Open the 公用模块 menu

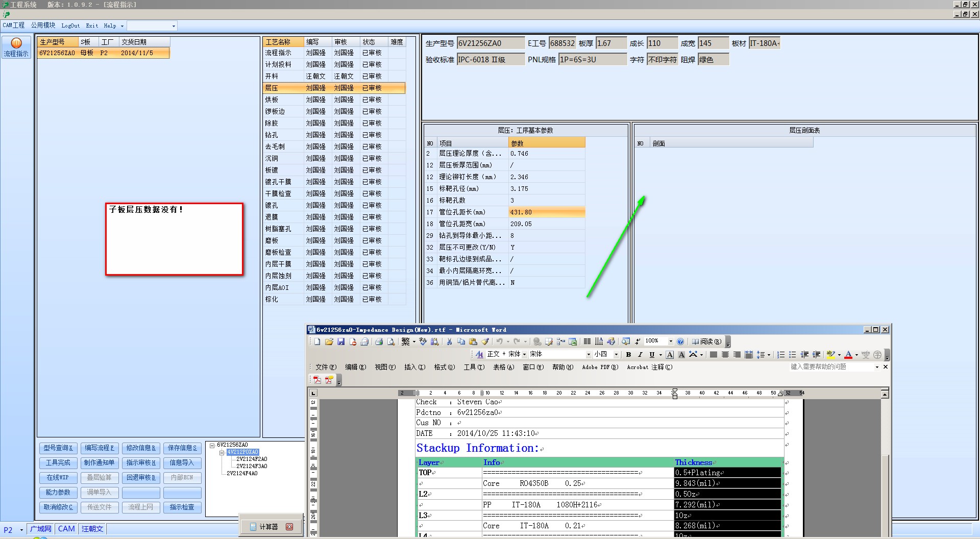(x=43, y=26)
